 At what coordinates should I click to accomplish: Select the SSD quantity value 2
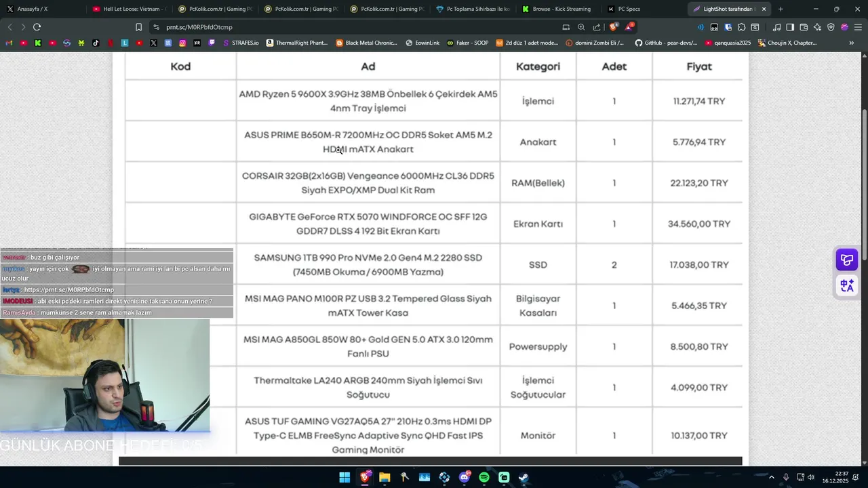coord(614,265)
